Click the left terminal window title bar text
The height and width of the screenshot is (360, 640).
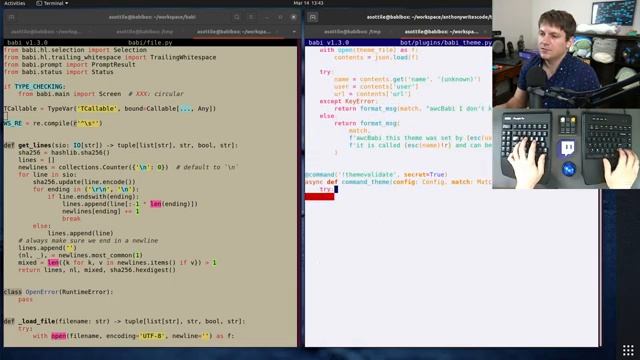pos(152,17)
